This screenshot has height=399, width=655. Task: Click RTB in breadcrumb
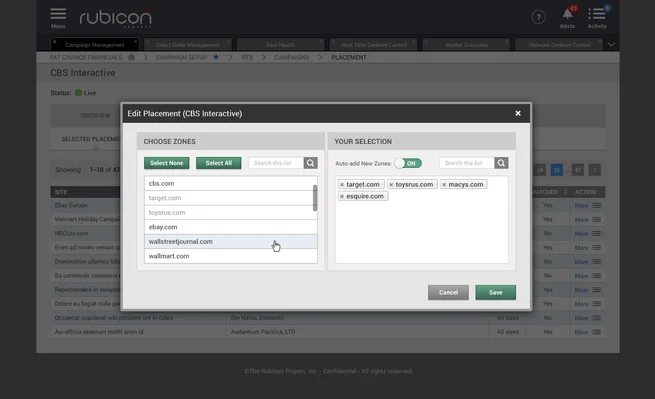point(247,57)
